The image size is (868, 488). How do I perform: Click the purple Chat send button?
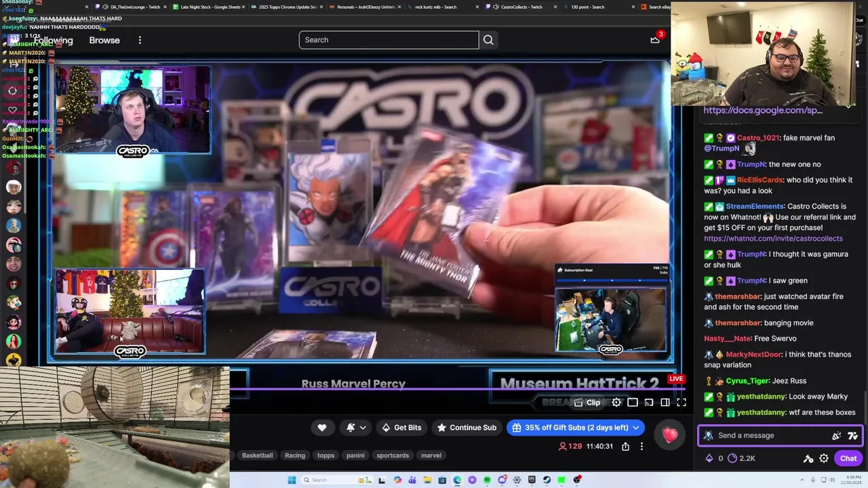pos(848,458)
